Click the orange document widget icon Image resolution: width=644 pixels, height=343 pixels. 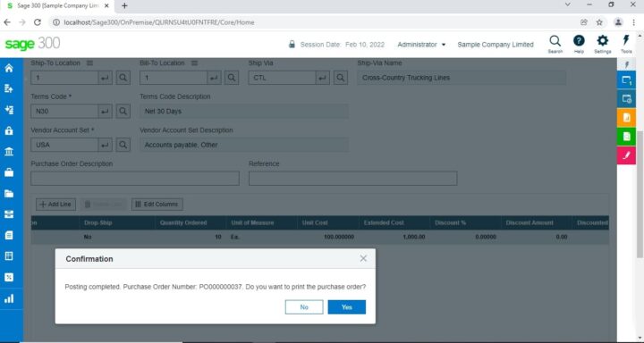click(x=626, y=118)
